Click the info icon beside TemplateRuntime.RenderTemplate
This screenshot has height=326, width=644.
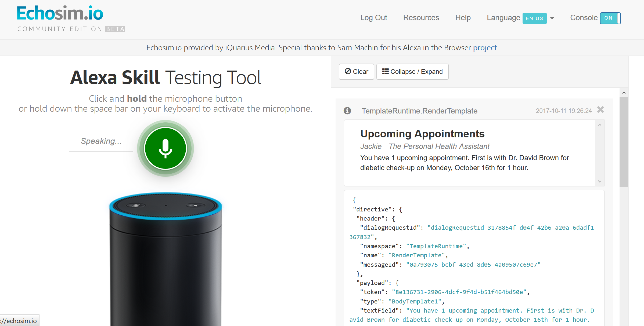click(347, 111)
